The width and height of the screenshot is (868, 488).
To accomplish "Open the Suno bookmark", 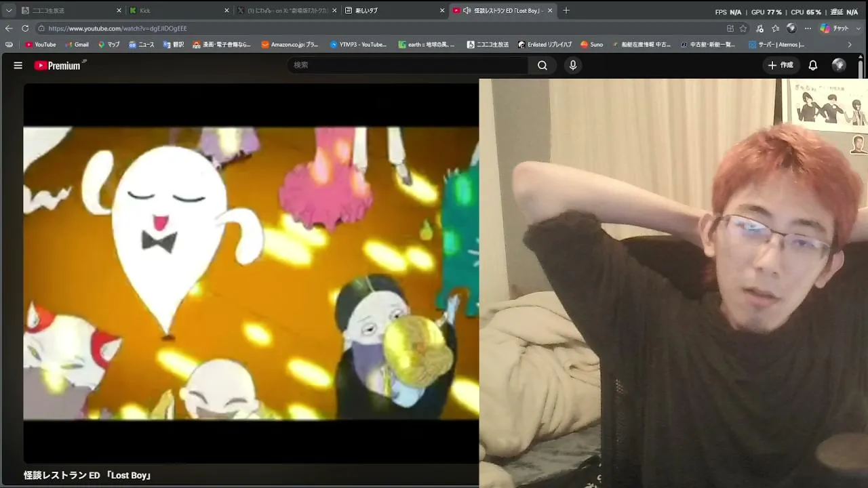I will [592, 45].
